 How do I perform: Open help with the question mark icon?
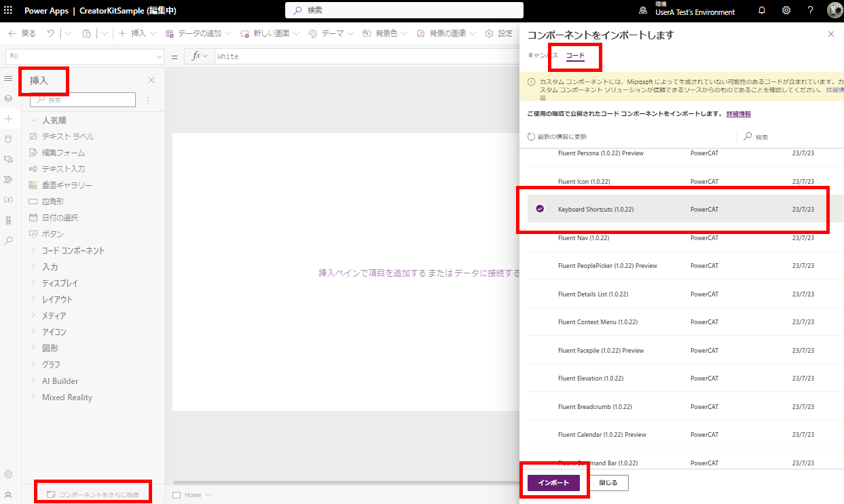coord(810,10)
